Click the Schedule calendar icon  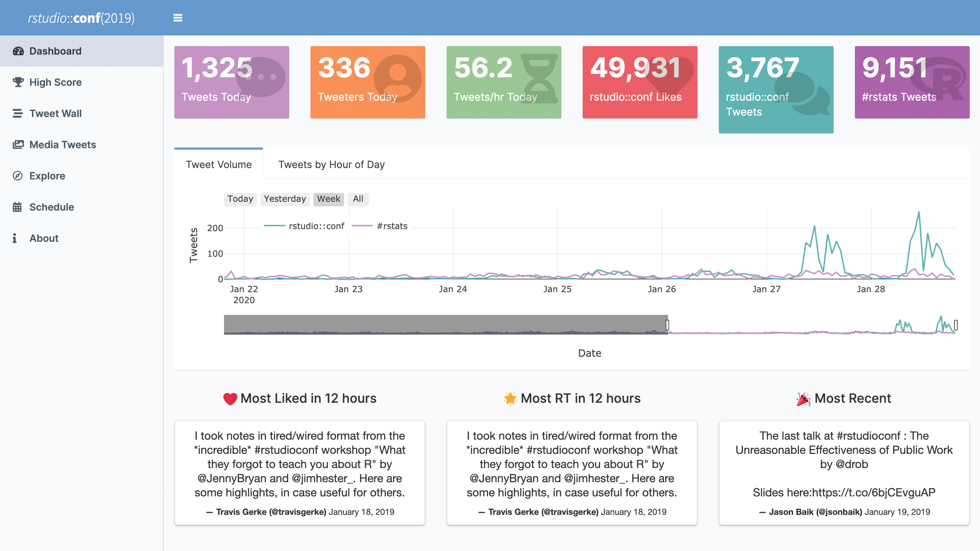pos(17,207)
